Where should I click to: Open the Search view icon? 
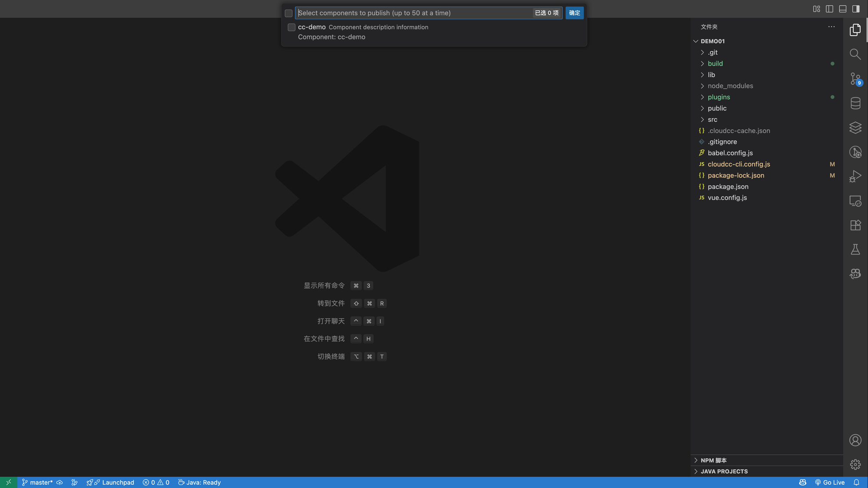[x=855, y=54]
